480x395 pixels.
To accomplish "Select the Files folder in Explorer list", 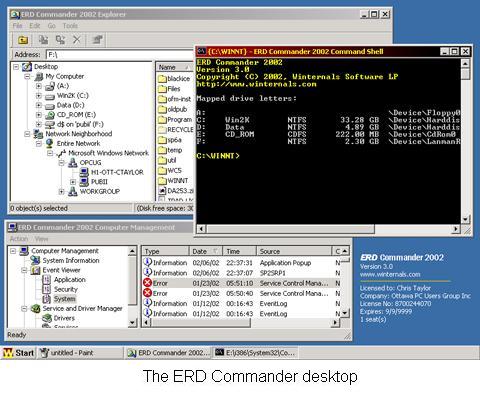I will pyautogui.click(x=169, y=89).
